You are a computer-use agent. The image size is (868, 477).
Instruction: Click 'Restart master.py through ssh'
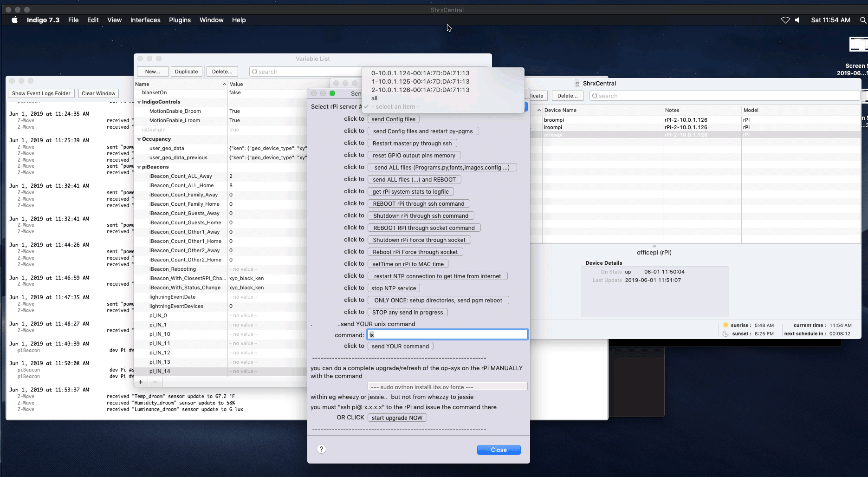click(412, 144)
